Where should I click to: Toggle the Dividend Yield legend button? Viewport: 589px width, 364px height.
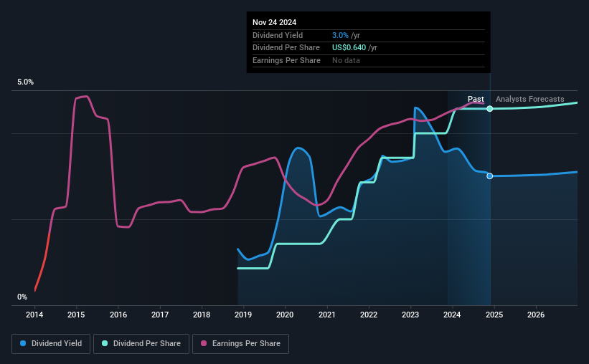[51, 344]
